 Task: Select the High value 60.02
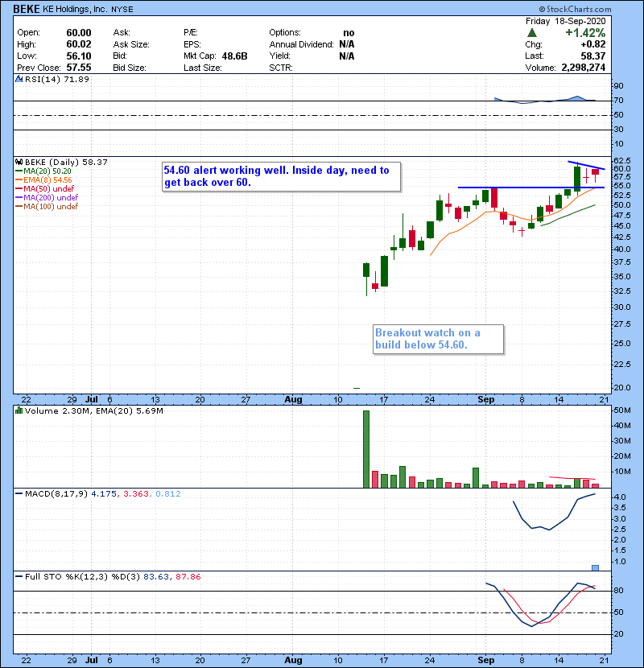79,44
